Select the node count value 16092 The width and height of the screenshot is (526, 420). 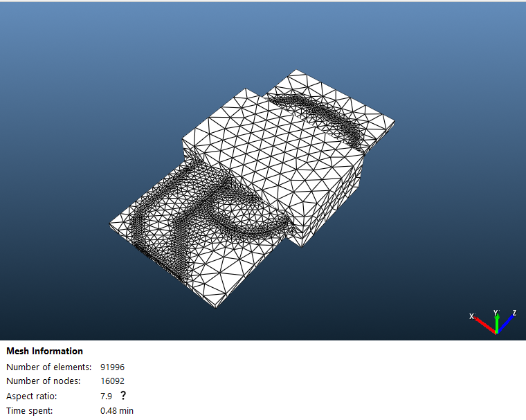pyautogui.click(x=112, y=381)
